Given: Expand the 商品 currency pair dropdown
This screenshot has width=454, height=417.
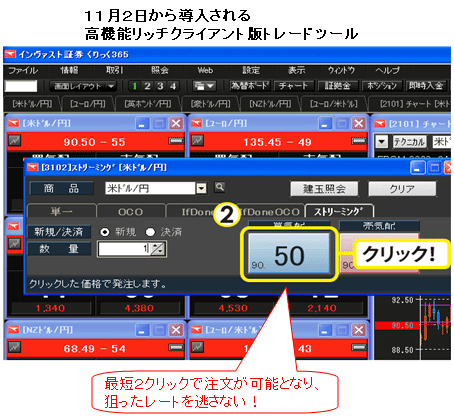Looking at the screenshot, I should point(201,189).
